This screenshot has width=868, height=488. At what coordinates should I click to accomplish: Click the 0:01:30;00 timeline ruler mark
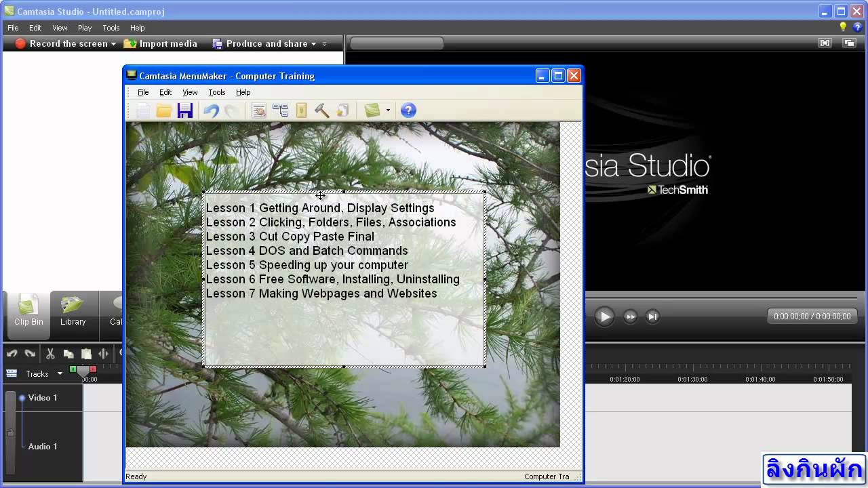tap(692, 380)
